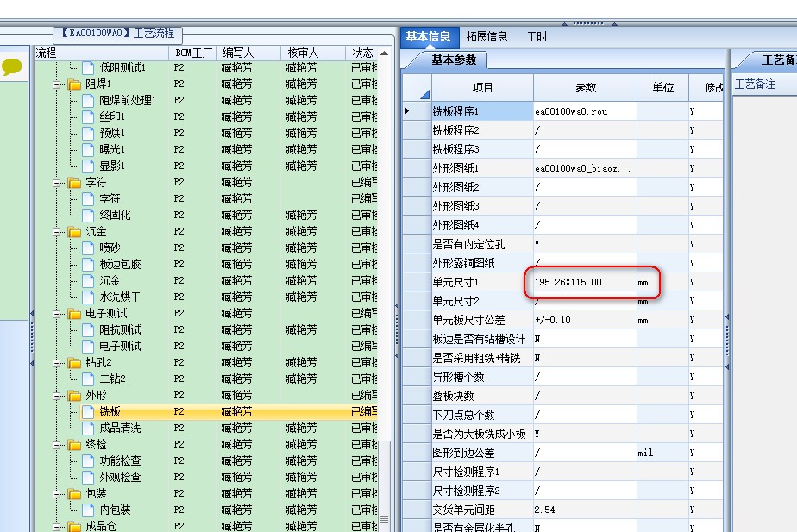Click the 编写人 column header

[x=248, y=53]
